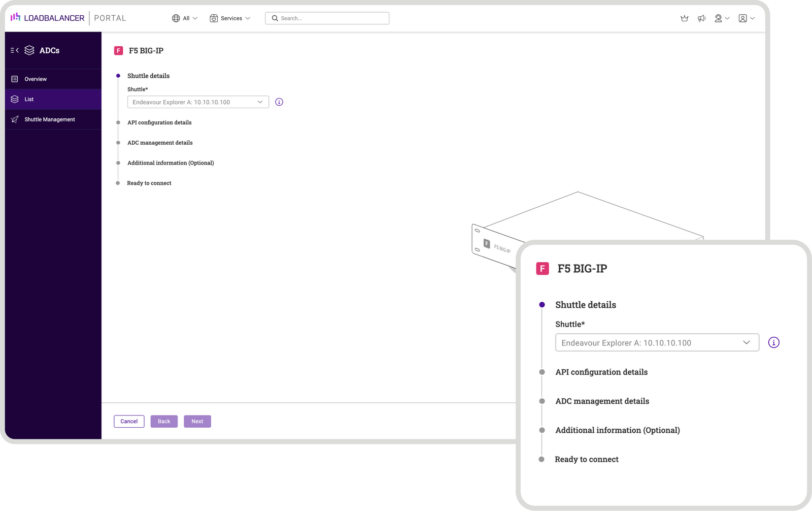This screenshot has width=812, height=511.
Task: Click the layers icon next to ADCs
Action: click(29, 50)
